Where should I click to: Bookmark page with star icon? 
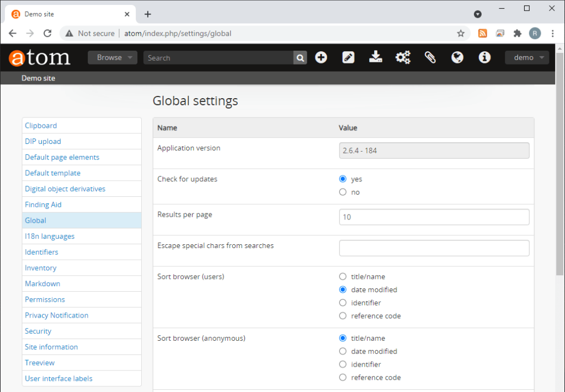(461, 34)
